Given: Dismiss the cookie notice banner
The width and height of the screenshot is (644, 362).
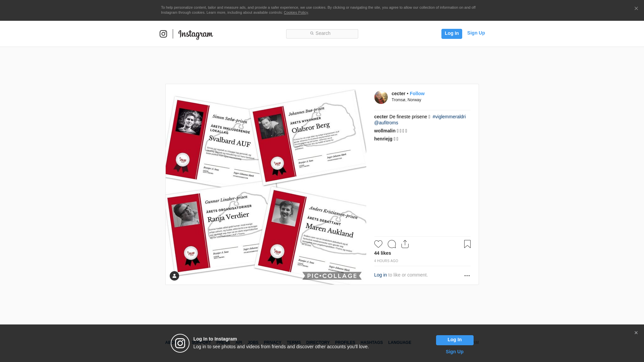Looking at the screenshot, I should pos(636,9).
